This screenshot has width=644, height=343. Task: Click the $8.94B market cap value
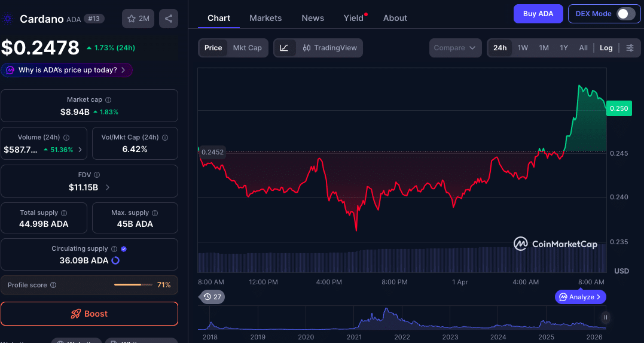tap(75, 112)
